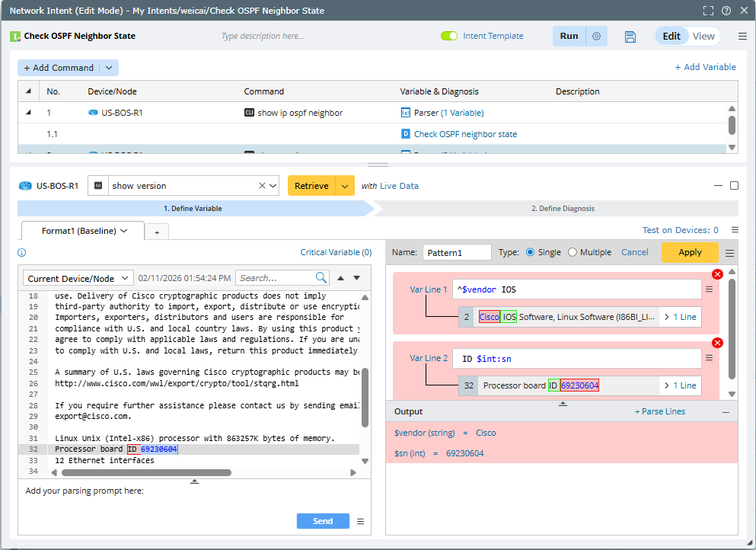The width and height of the screenshot is (756, 550).
Task: Jump to previous search result arrow
Action: 341,278
